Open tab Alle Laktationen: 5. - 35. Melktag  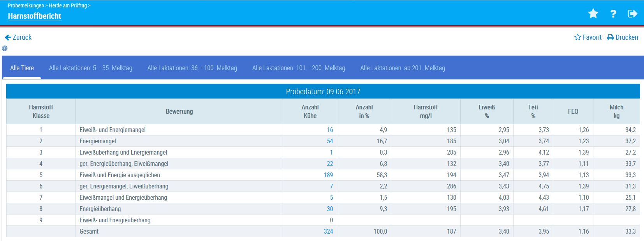tap(90, 68)
